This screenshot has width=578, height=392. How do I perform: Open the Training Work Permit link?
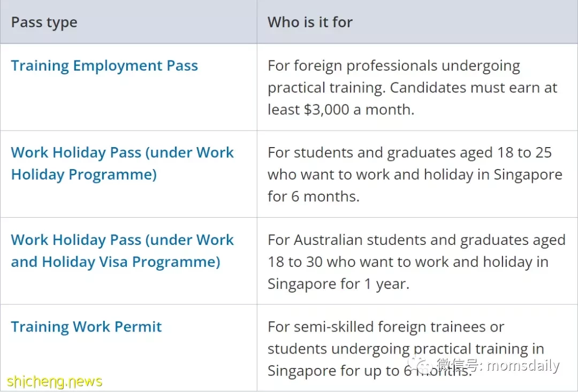[x=86, y=327]
